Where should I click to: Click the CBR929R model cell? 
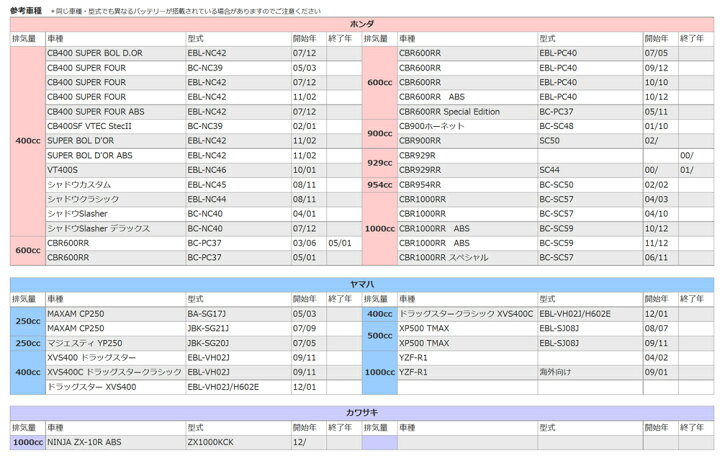click(467, 155)
